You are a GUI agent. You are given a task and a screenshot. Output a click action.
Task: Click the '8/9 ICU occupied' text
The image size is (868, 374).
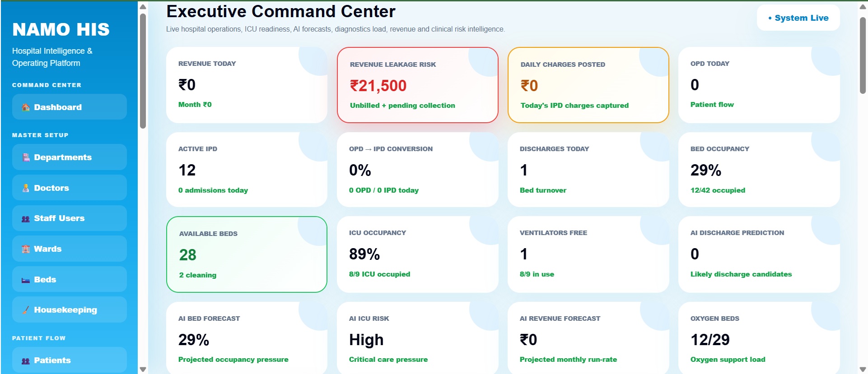coord(380,274)
